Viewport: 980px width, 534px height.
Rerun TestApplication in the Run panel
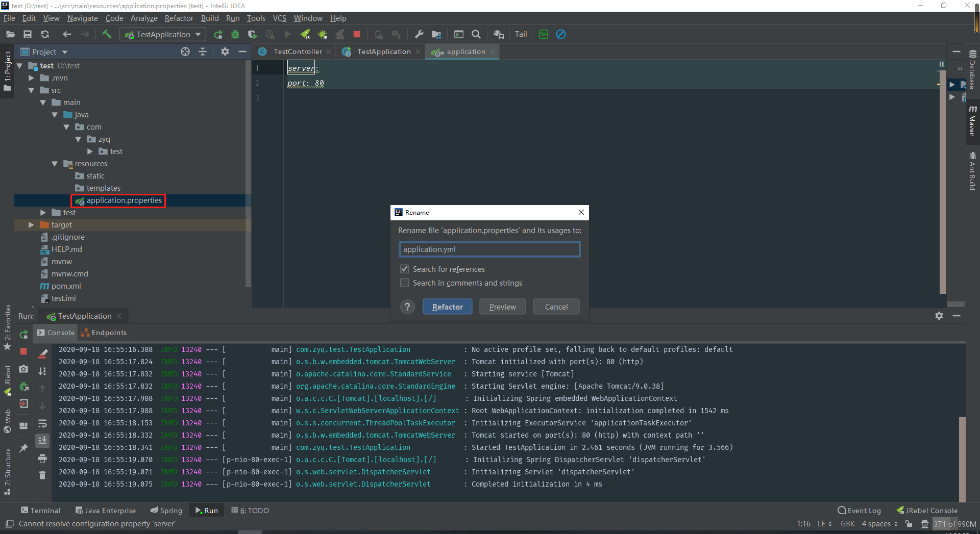(x=23, y=335)
